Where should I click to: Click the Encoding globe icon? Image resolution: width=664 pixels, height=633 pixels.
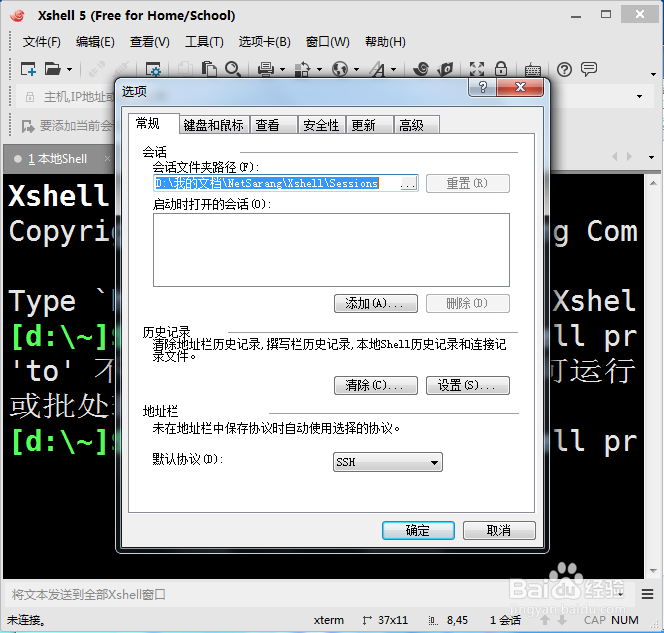340,69
